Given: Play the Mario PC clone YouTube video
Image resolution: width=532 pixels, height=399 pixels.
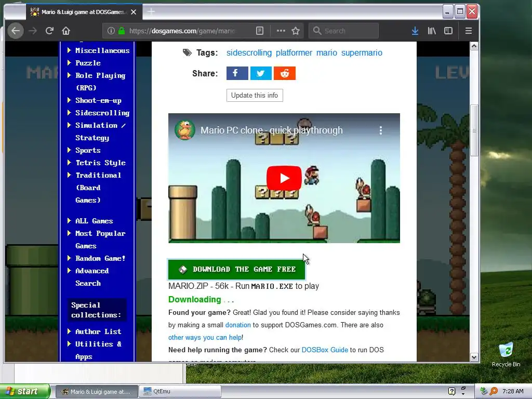Looking at the screenshot, I should coord(284,178).
